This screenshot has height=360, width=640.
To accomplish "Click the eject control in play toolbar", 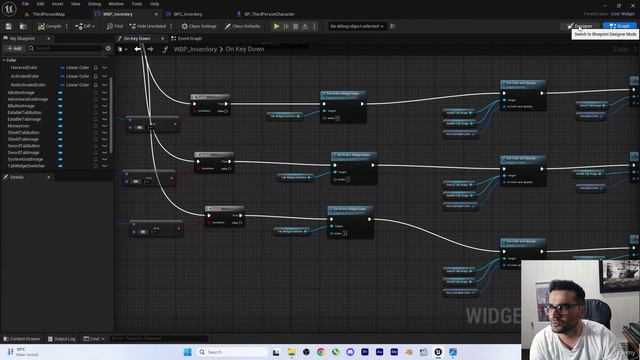I will (305, 26).
